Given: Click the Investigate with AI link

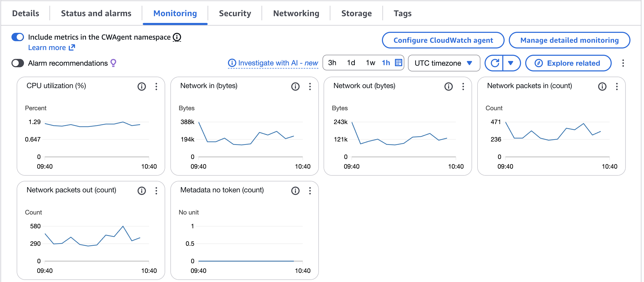Looking at the screenshot, I should pyautogui.click(x=273, y=63).
